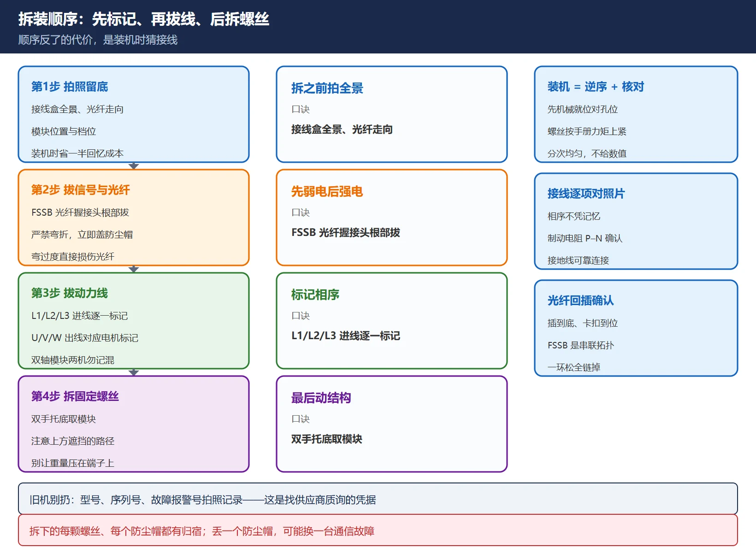Click the line 一环松全链掉
This screenshot has height=553, width=756.
[574, 367]
